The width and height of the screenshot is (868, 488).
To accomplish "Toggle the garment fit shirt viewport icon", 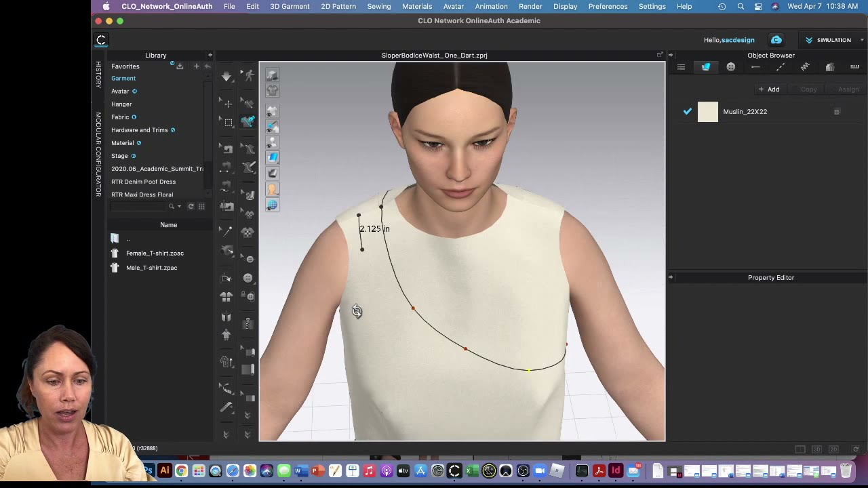I will coord(272,90).
